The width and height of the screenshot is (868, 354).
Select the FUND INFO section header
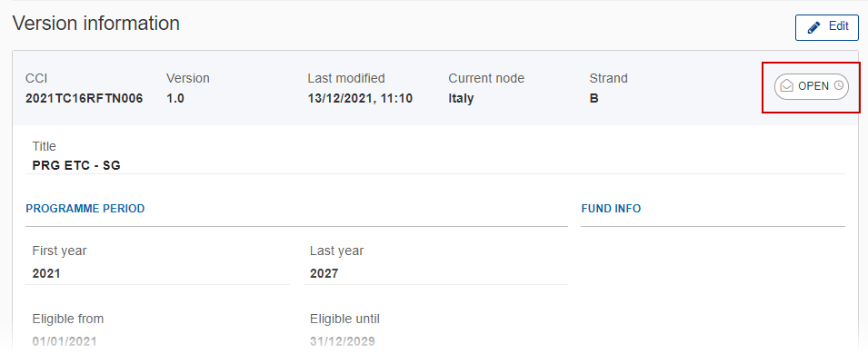[611, 209]
